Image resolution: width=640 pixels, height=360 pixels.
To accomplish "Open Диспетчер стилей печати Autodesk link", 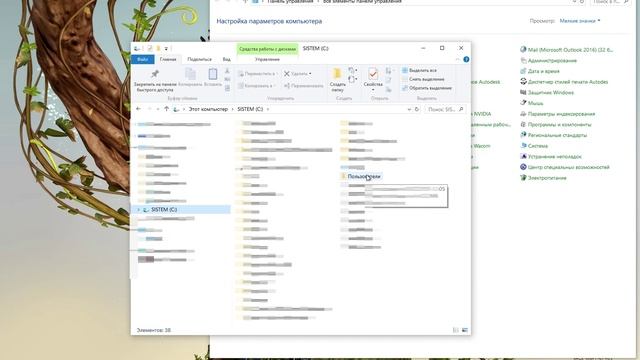I will click(564, 82).
